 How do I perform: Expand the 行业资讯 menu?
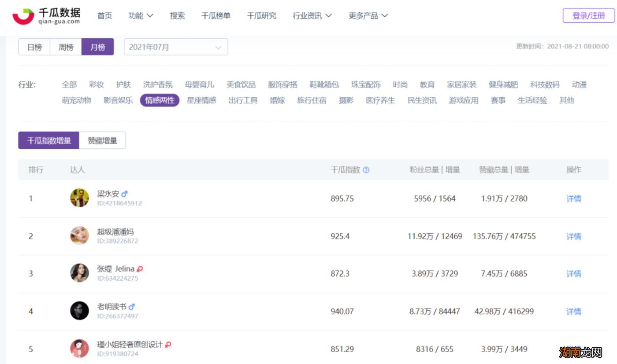312,16
